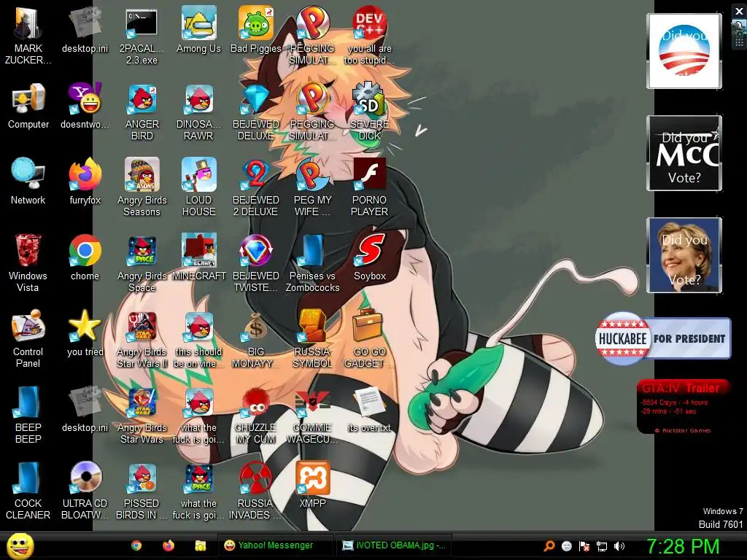
Task: Click the search magnifier tray icon
Action: point(549,546)
